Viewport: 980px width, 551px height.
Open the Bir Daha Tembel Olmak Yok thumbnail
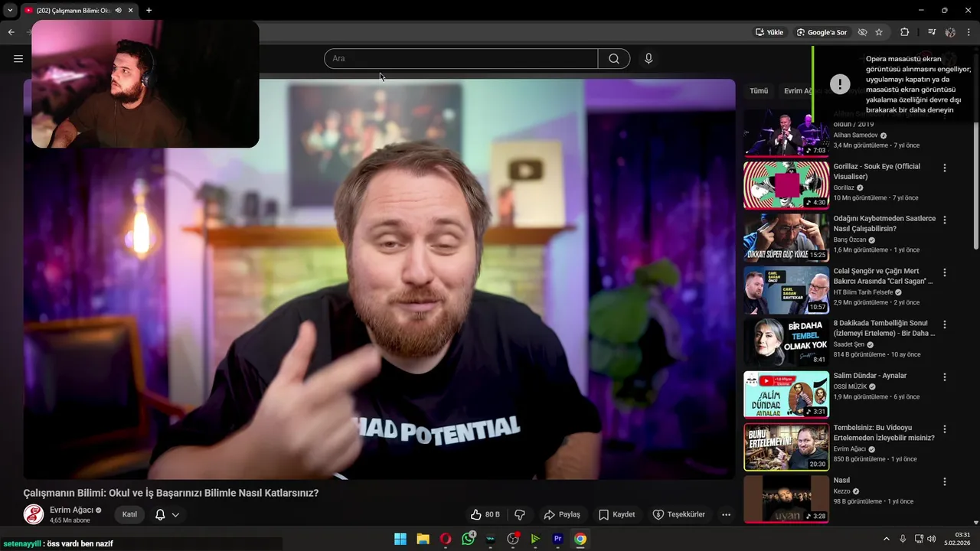pyautogui.click(x=786, y=342)
